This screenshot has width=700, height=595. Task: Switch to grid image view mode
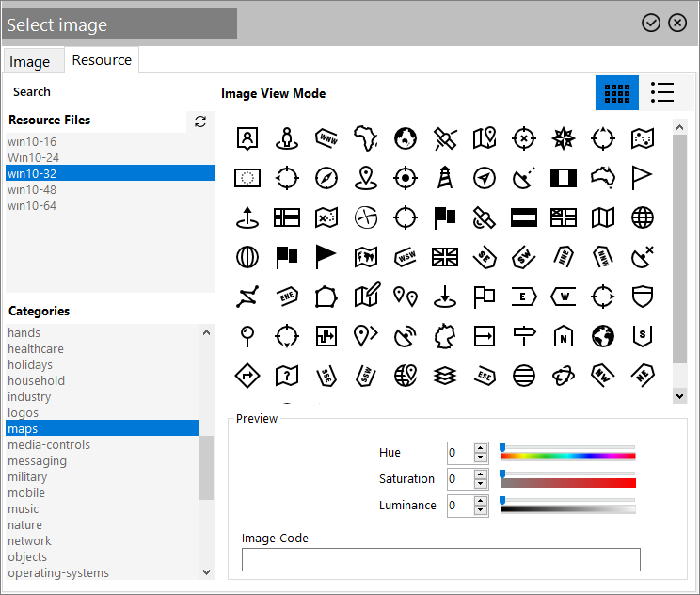tap(616, 93)
